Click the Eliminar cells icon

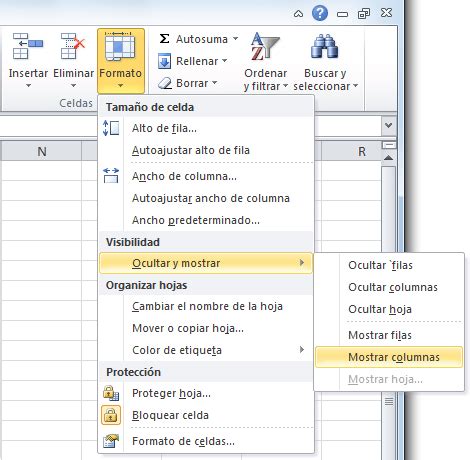tap(73, 46)
